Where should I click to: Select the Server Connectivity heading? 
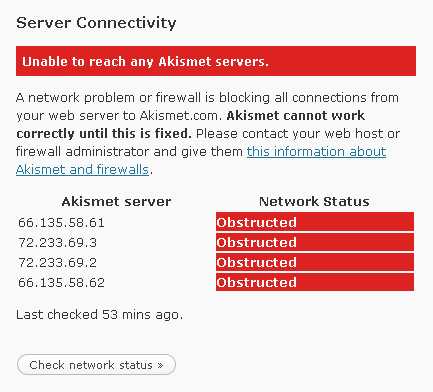[96, 23]
